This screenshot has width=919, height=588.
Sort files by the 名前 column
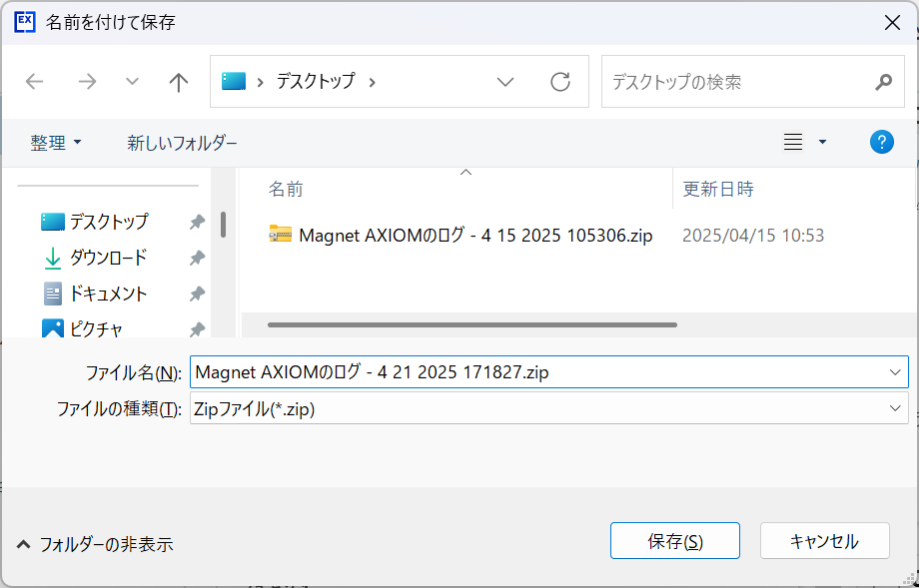(x=286, y=189)
